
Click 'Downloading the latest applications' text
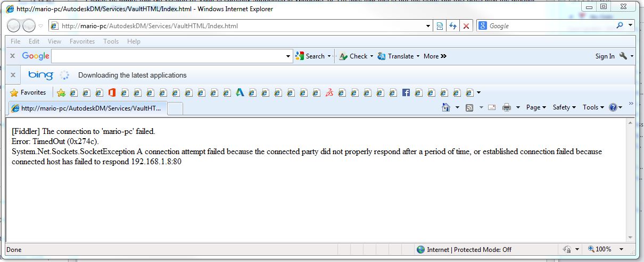coord(133,75)
